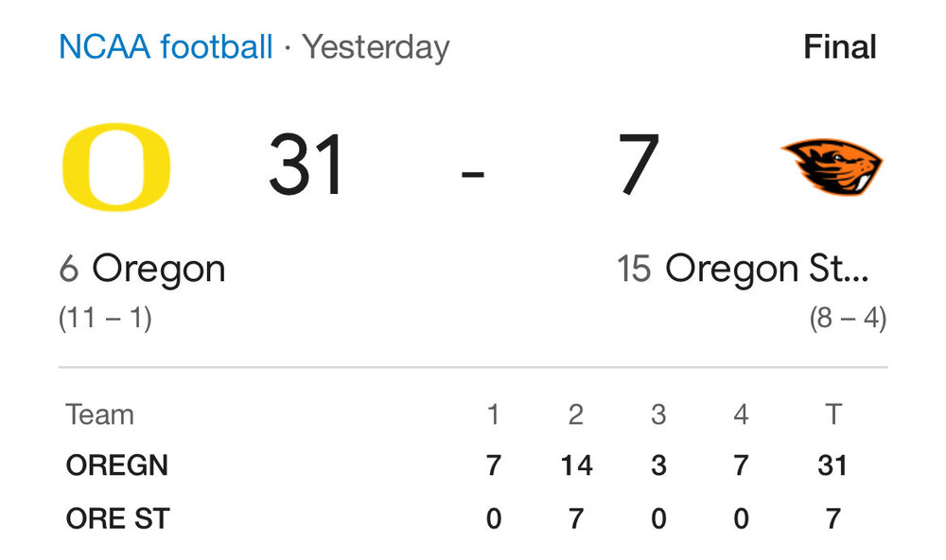Click the quarter 4 column header
The image size is (946, 560).
coord(741,414)
